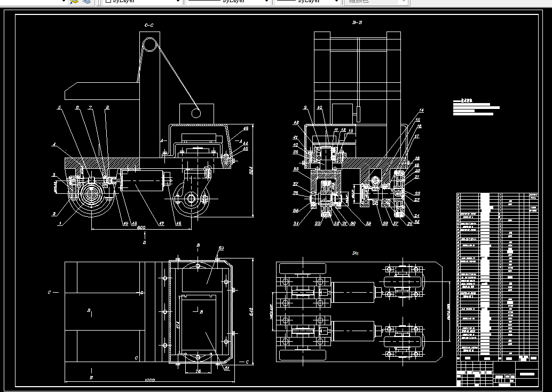Open the lineweight ByLayer dropdown

click(308, 2)
